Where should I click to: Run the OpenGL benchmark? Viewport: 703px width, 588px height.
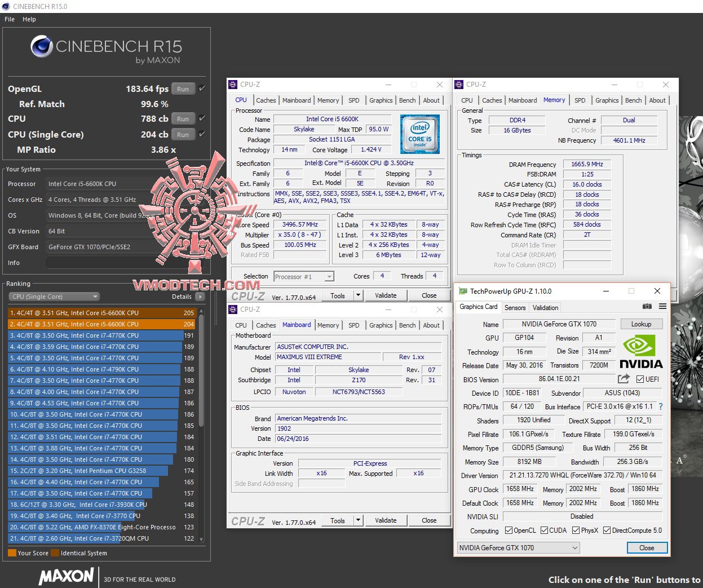(x=183, y=89)
